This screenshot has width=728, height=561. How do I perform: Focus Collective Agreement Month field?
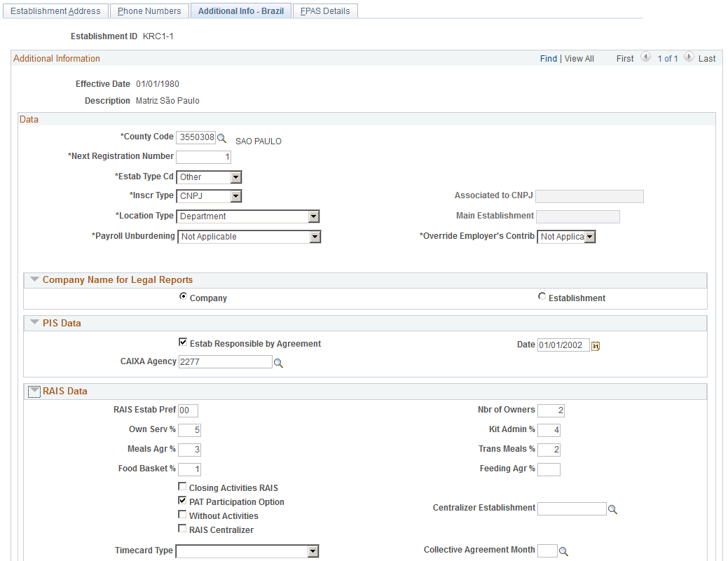click(x=547, y=550)
